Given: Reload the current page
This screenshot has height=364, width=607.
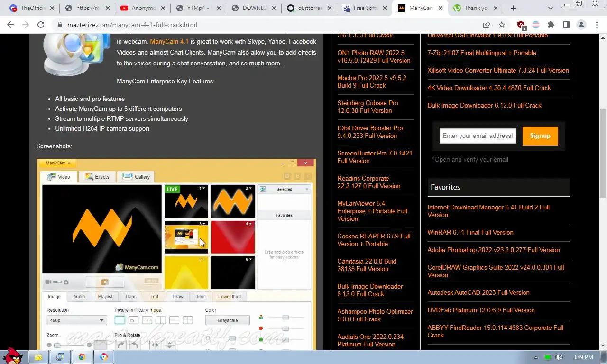Looking at the screenshot, I should [41, 25].
